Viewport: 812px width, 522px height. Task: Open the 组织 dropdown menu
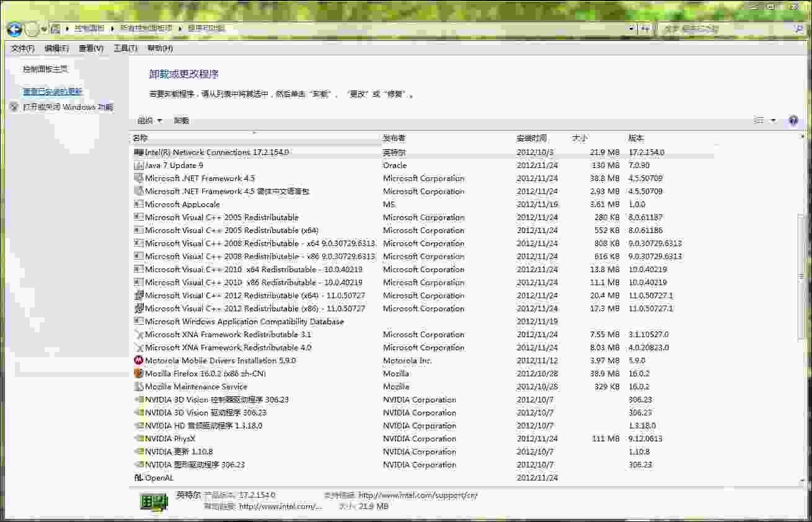pos(149,120)
